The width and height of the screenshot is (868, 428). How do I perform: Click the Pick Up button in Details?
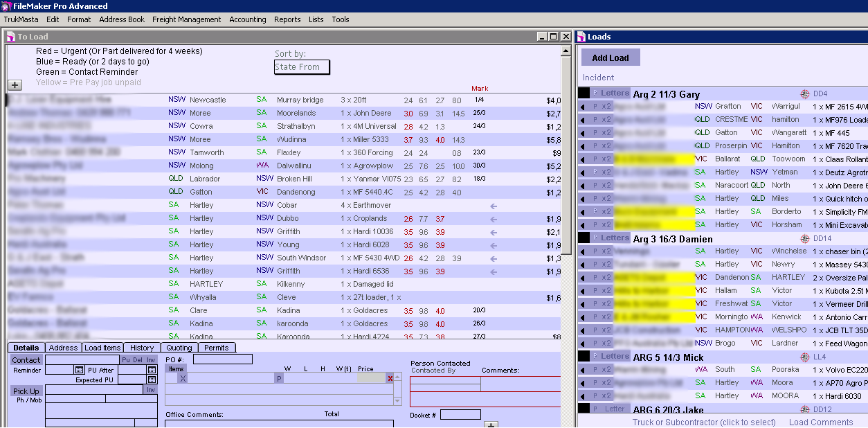(26, 391)
